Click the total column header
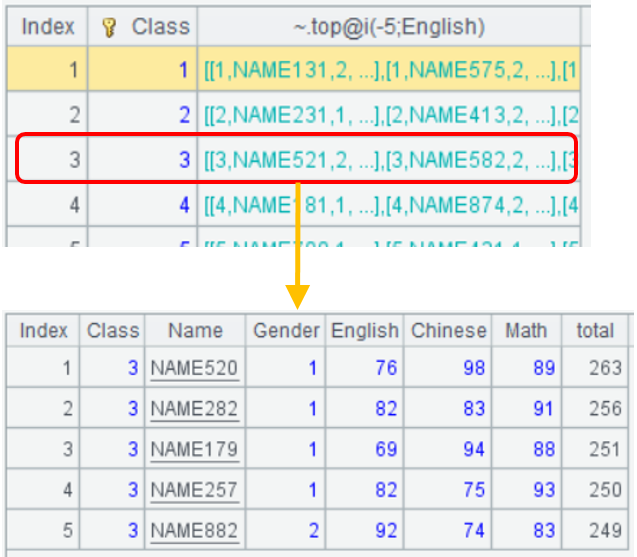Screen dimensions: 637x557 pyautogui.click(x=595, y=330)
